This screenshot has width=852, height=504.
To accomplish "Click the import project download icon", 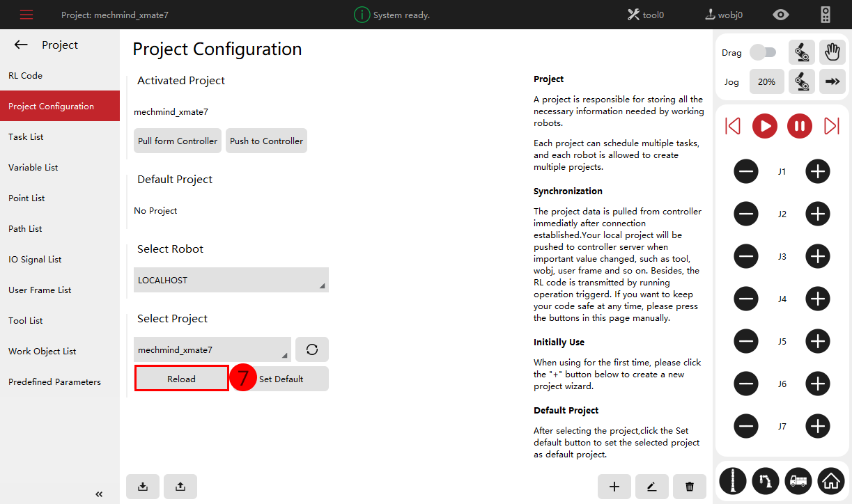I will [143, 487].
